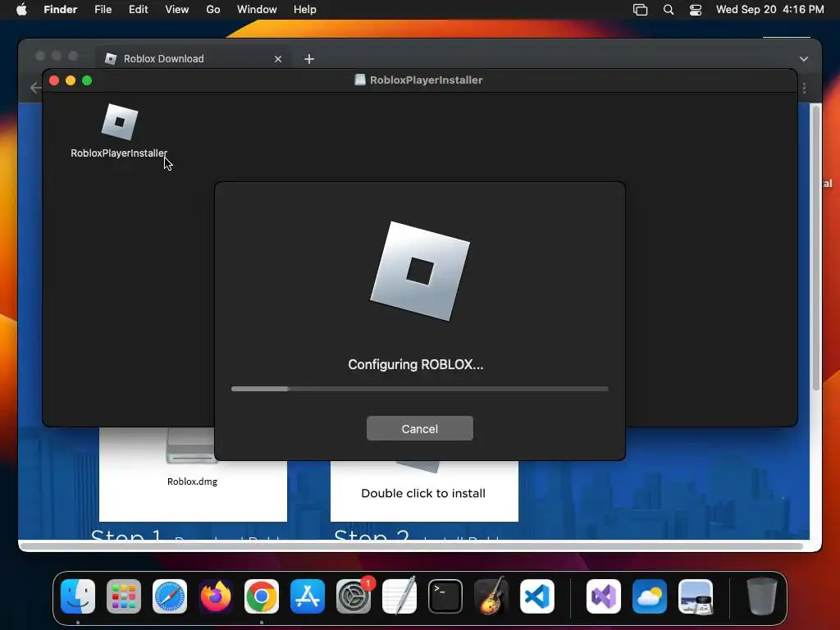The image size is (840, 630).
Task: Open Terminal from the Dock
Action: point(445,596)
